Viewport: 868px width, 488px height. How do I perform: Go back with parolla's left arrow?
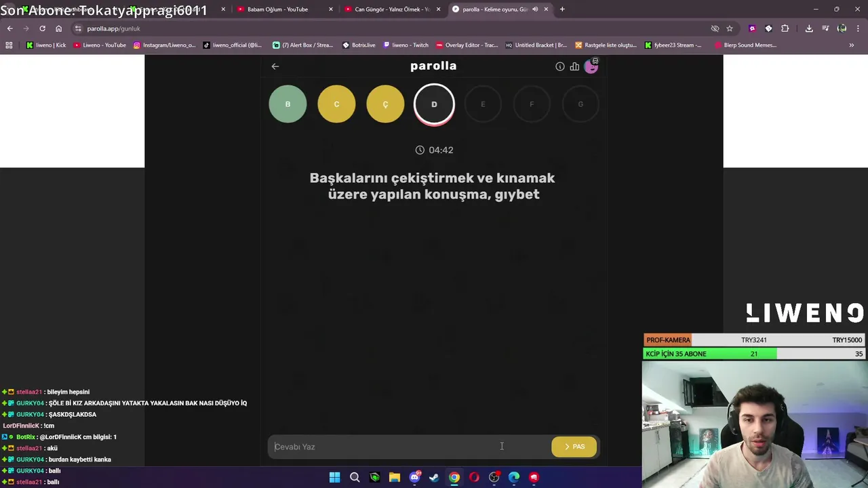point(275,66)
